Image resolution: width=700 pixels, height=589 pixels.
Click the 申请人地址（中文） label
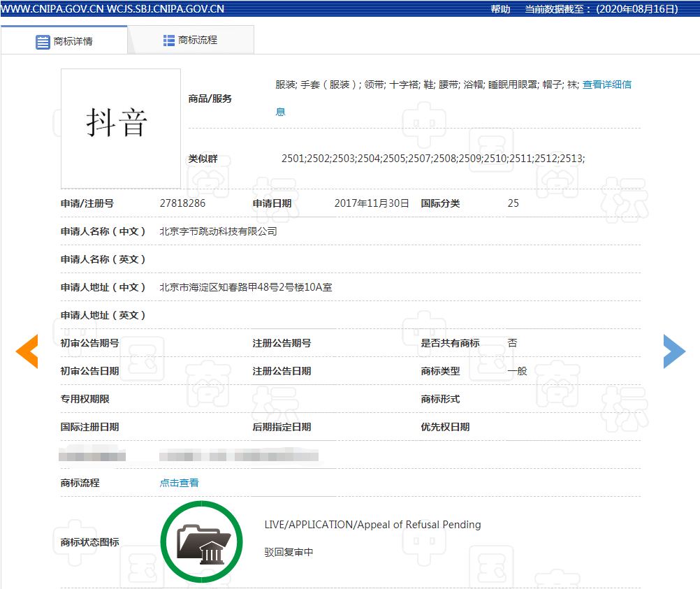tap(103, 287)
